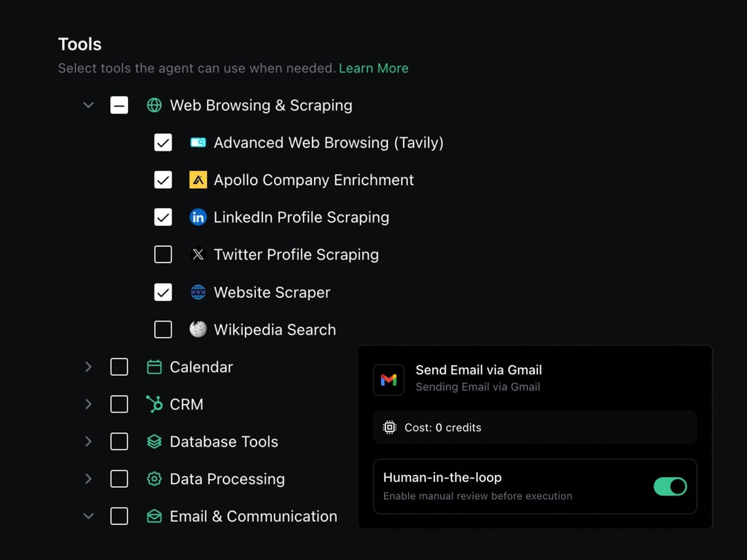
Task: Click the LinkedIn logo icon
Action: point(198,217)
